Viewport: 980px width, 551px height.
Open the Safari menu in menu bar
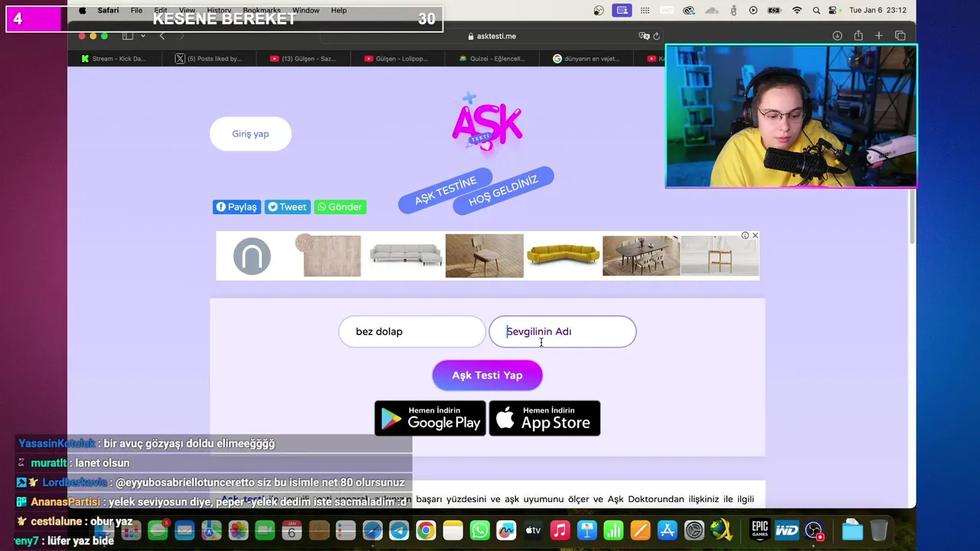108,10
